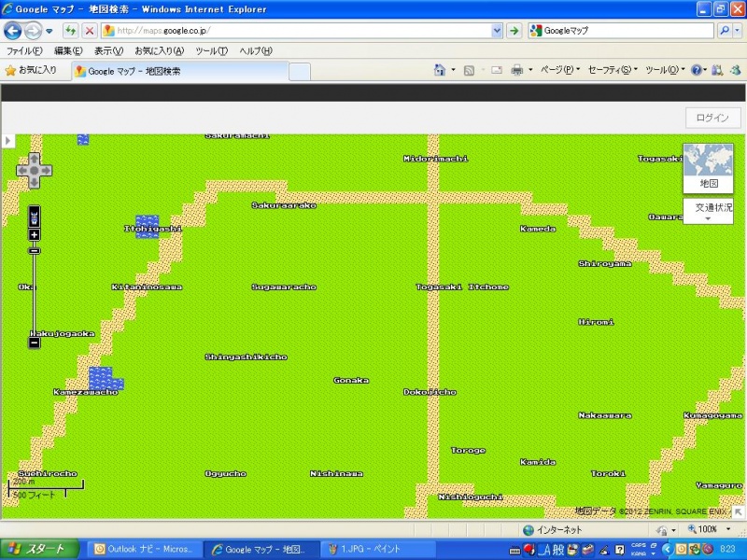The image size is (747, 560).
Task: Open the ツール(T) menu
Action: coord(212,50)
